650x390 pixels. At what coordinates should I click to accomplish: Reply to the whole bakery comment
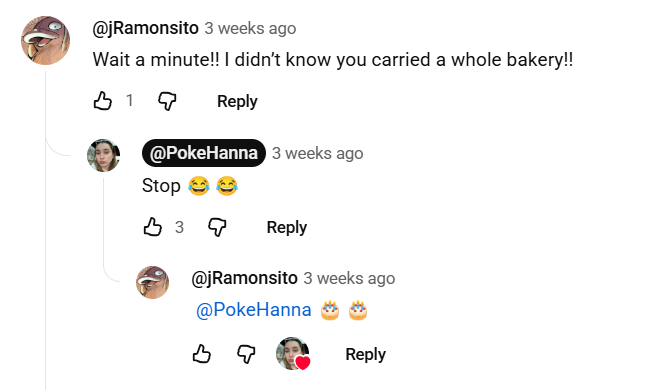tap(237, 101)
